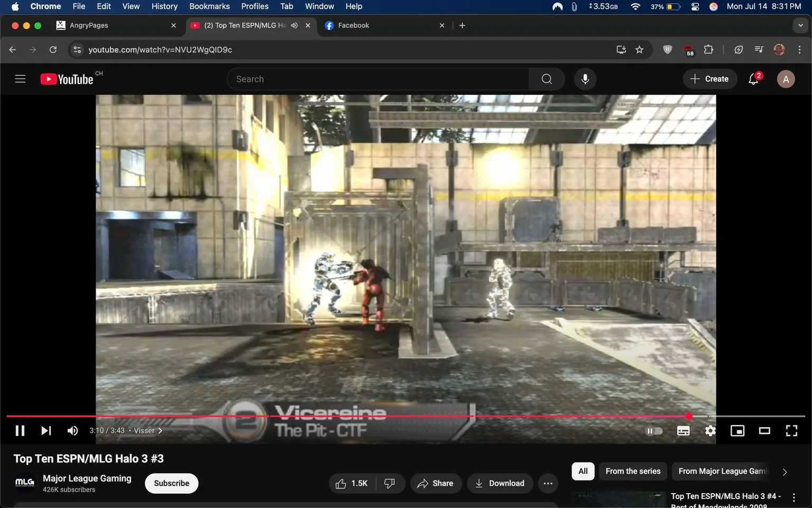Mute the video with the speaker icon

(x=72, y=430)
